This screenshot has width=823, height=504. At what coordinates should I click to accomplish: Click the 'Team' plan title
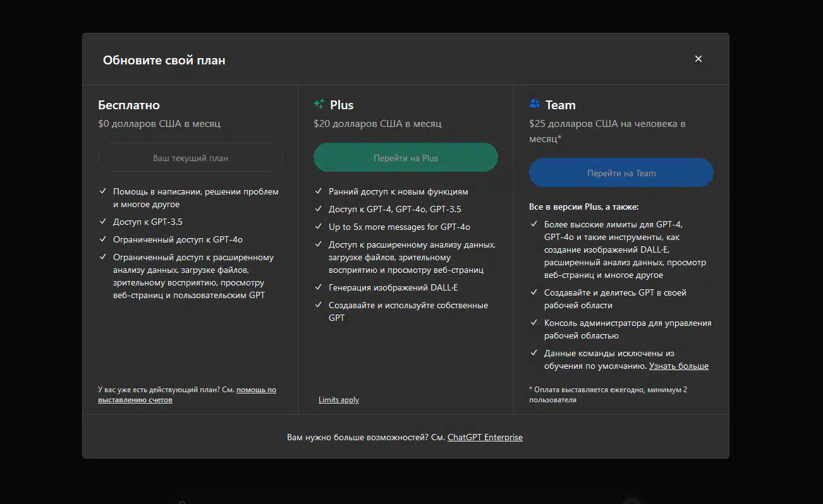pos(561,105)
